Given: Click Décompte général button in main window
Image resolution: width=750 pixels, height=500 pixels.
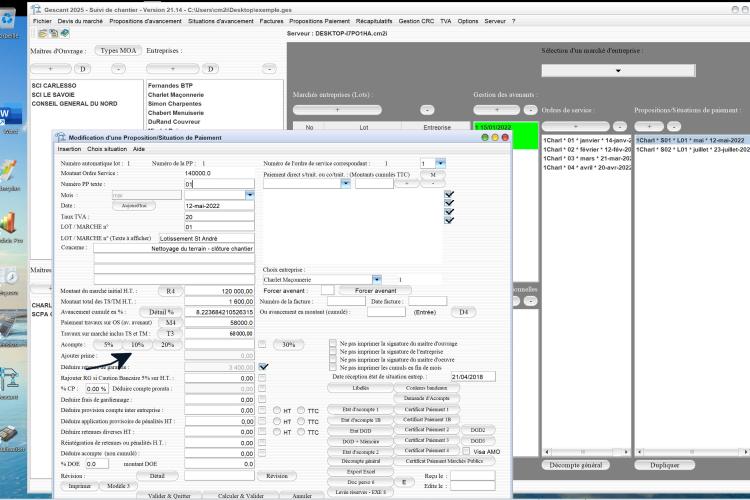Looking at the screenshot, I should click(x=575, y=465).
